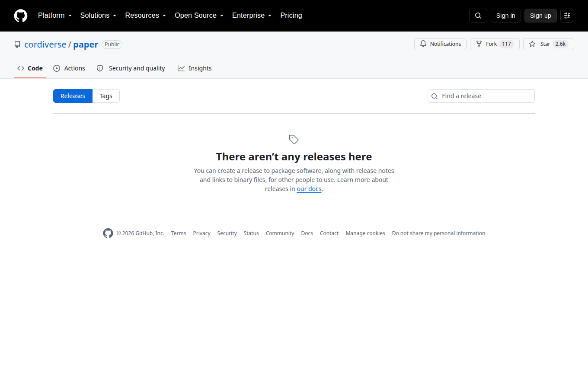Go to the GitHub homepage logo

pos(21,16)
